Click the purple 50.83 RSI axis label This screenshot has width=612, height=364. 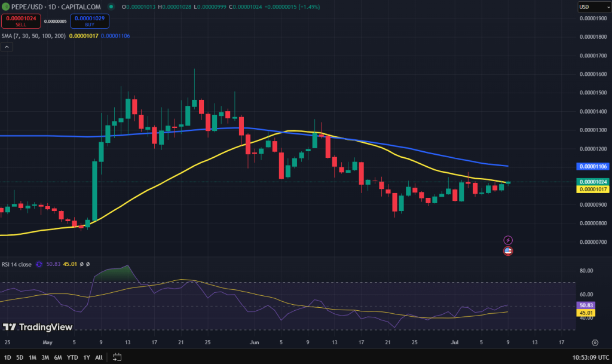point(586,305)
